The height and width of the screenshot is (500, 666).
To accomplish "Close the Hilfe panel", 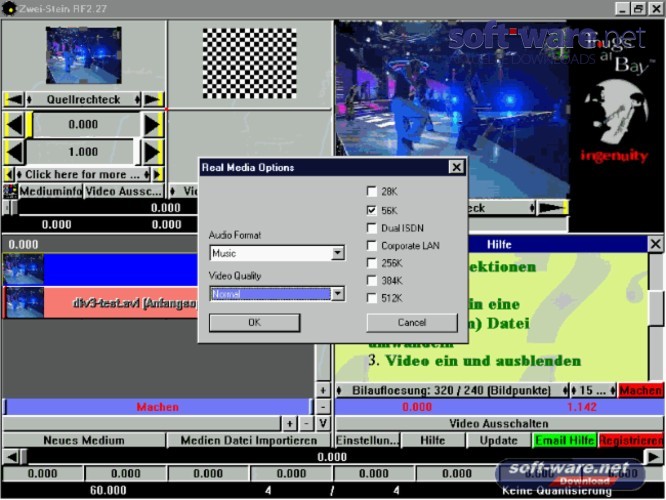I will click(655, 244).
